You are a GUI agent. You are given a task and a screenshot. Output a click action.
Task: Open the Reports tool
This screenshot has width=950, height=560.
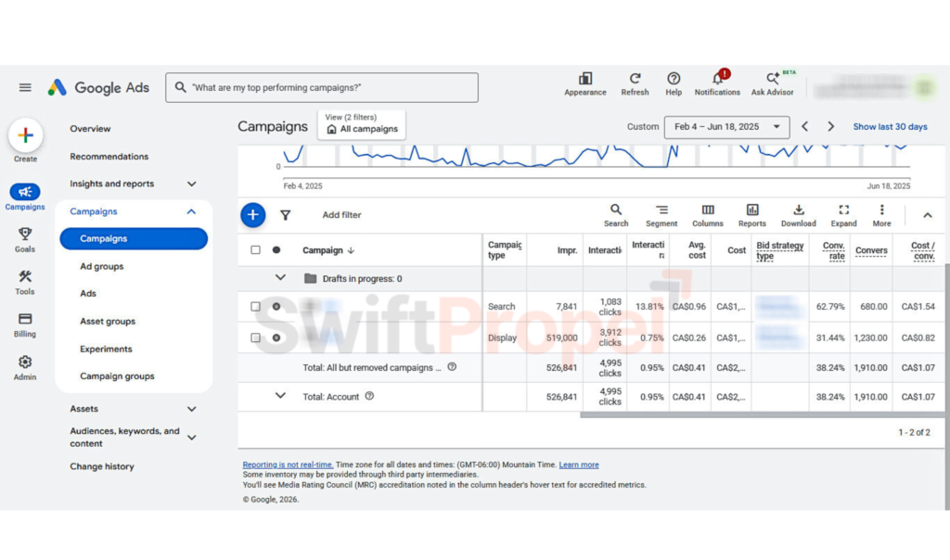tap(752, 215)
